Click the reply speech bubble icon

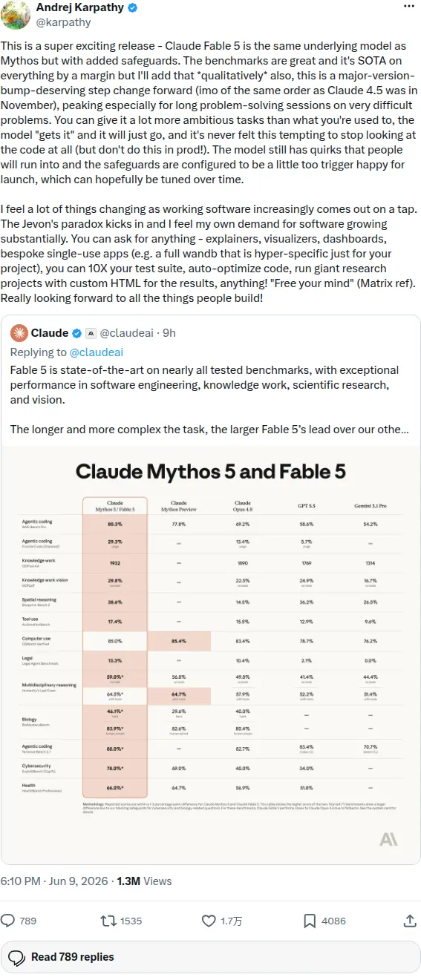pos(8,921)
